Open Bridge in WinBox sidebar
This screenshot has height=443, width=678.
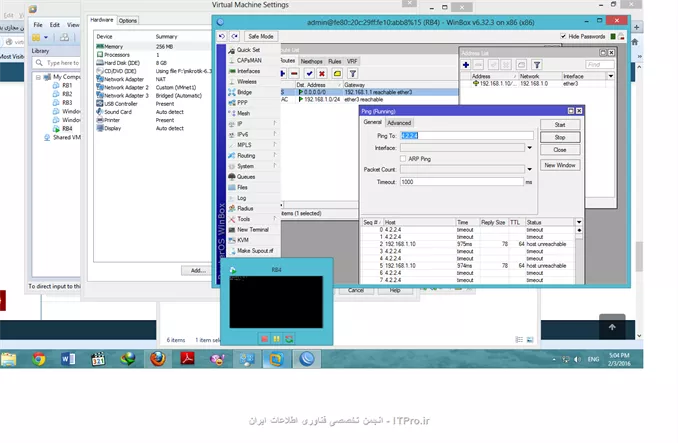[244, 92]
